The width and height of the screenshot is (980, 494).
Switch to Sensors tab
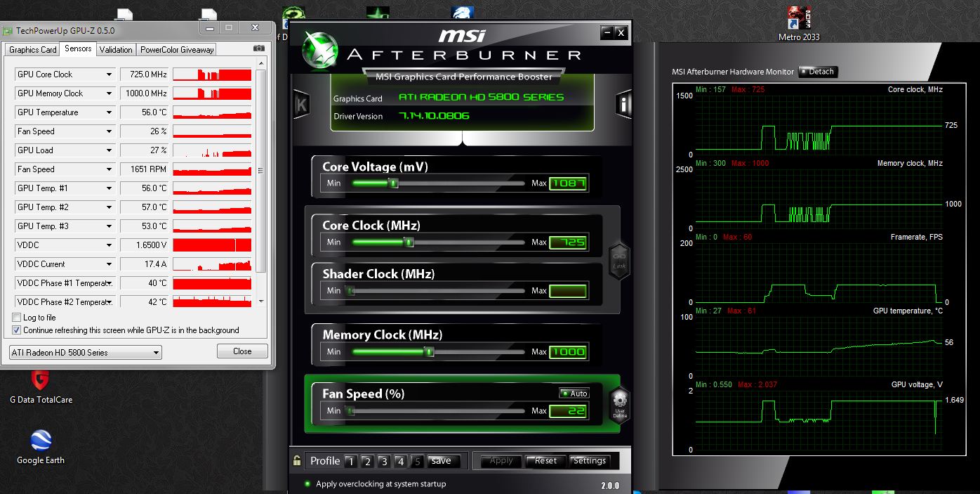click(x=78, y=48)
